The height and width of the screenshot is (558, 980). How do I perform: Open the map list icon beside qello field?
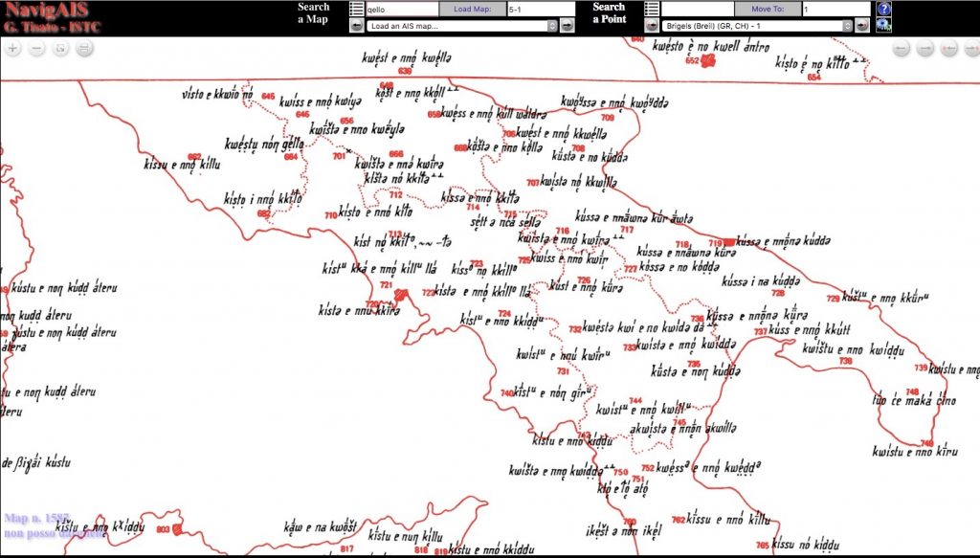(x=356, y=9)
